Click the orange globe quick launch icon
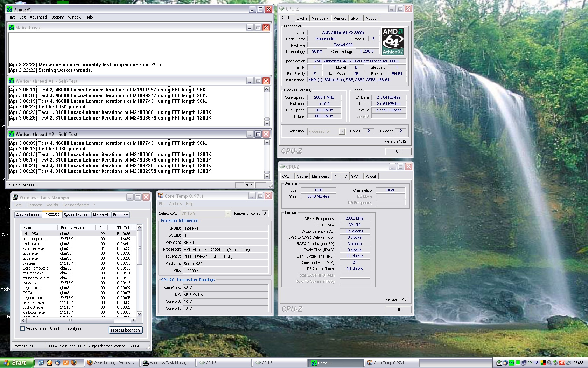Screen dimensions: 588x368 (x=50, y=363)
